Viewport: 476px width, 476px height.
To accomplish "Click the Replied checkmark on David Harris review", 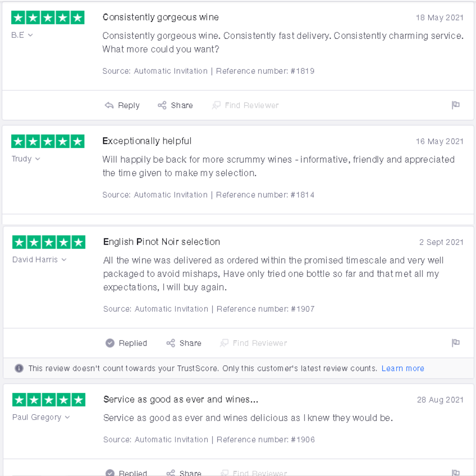I will coord(110,343).
